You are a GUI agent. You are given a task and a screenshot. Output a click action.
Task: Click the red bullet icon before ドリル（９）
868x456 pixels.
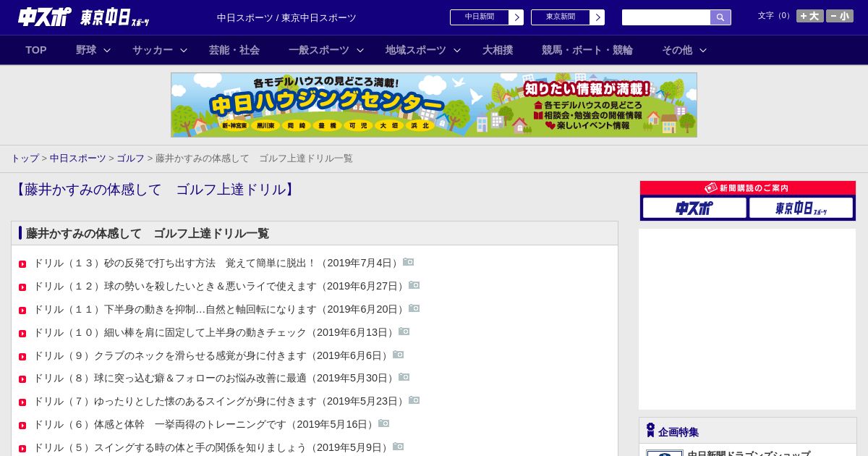(22, 357)
